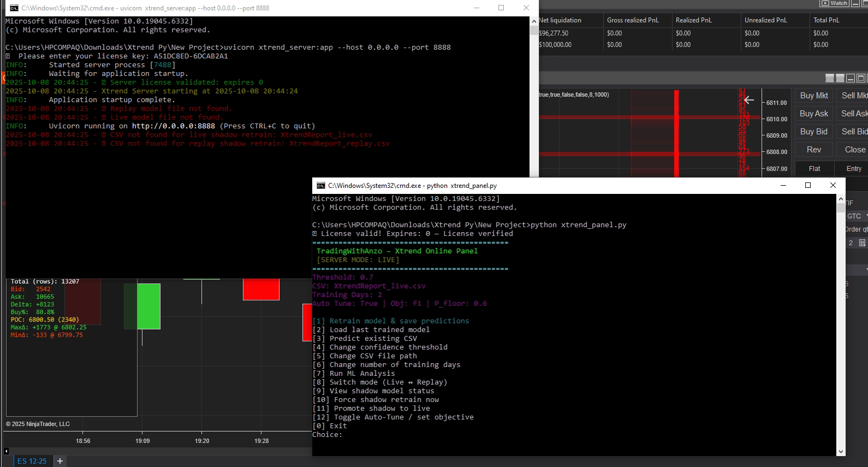The image size is (868, 467).
Task: Maximize the chart panel window
Action: [x=861, y=78]
